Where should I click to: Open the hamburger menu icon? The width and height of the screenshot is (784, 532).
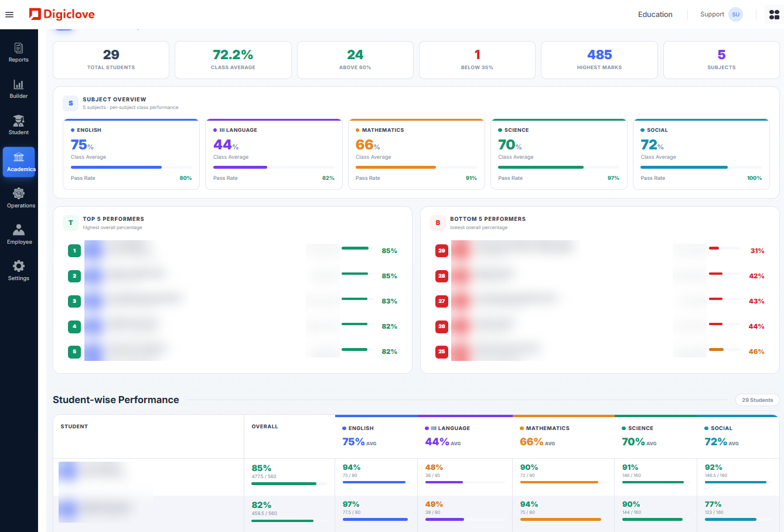click(9, 15)
